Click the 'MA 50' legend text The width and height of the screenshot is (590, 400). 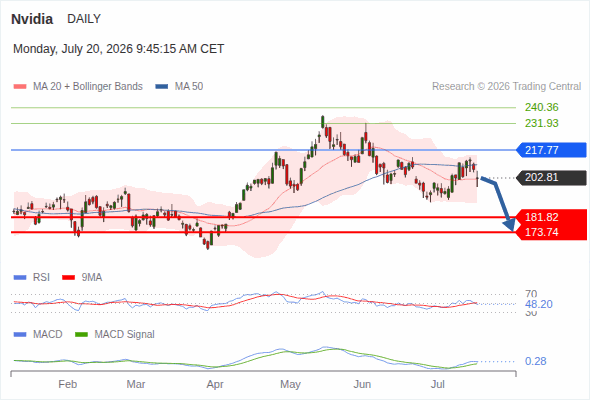(x=189, y=87)
